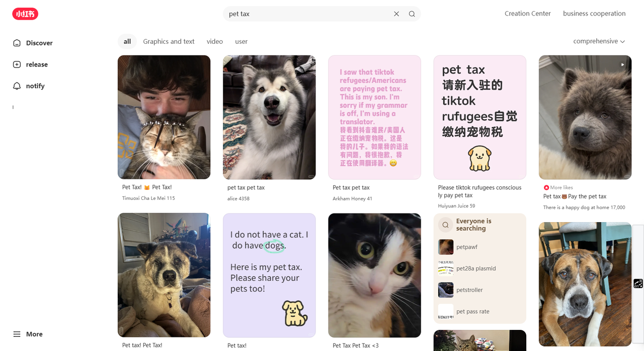Open the purple 'I do not have a cat' card
The height and width of the screenshot is (351, 644).
(269, 275)
